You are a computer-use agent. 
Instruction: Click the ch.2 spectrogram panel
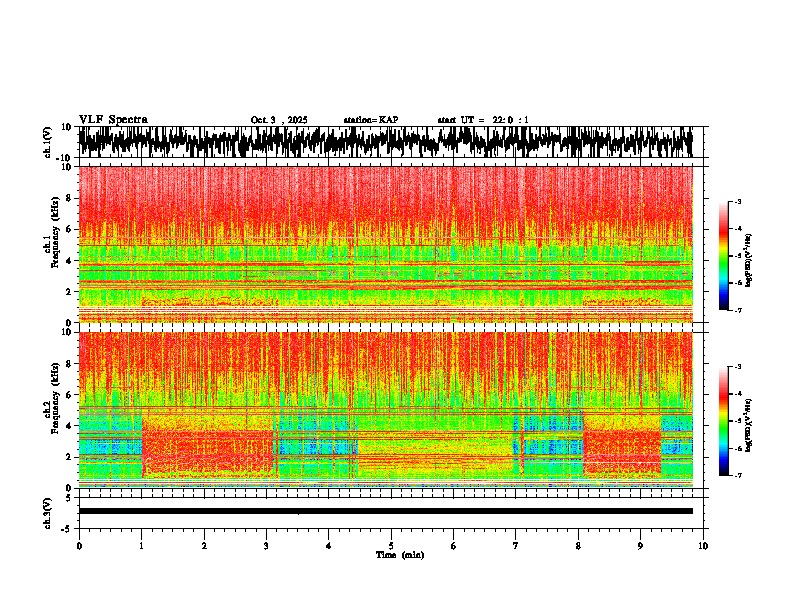pyautogui.click(x=385, y=410)
